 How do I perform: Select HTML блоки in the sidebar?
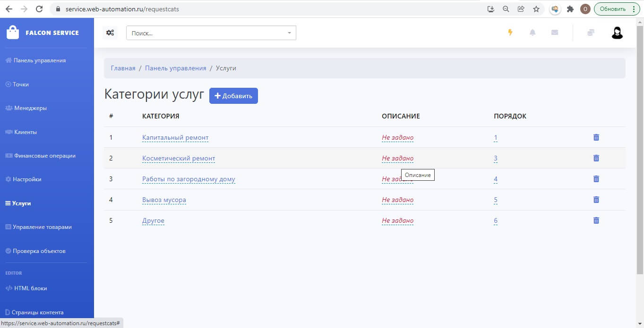click(26, 288)
